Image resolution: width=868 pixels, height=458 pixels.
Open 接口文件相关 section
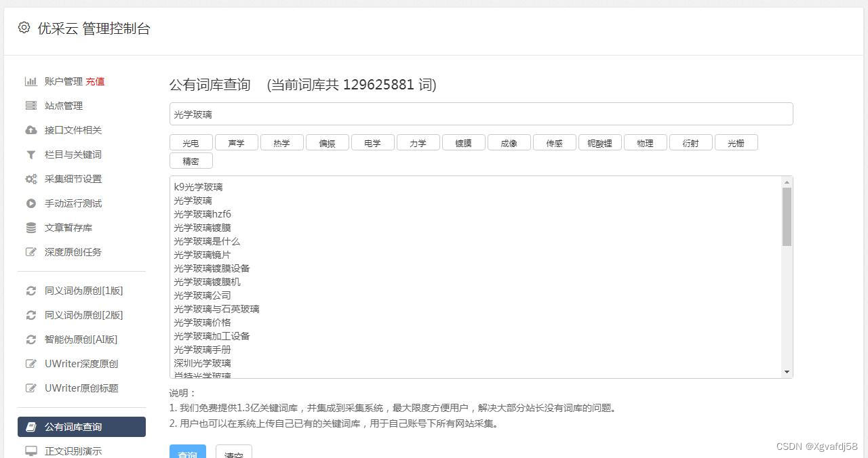click(73, 130)
